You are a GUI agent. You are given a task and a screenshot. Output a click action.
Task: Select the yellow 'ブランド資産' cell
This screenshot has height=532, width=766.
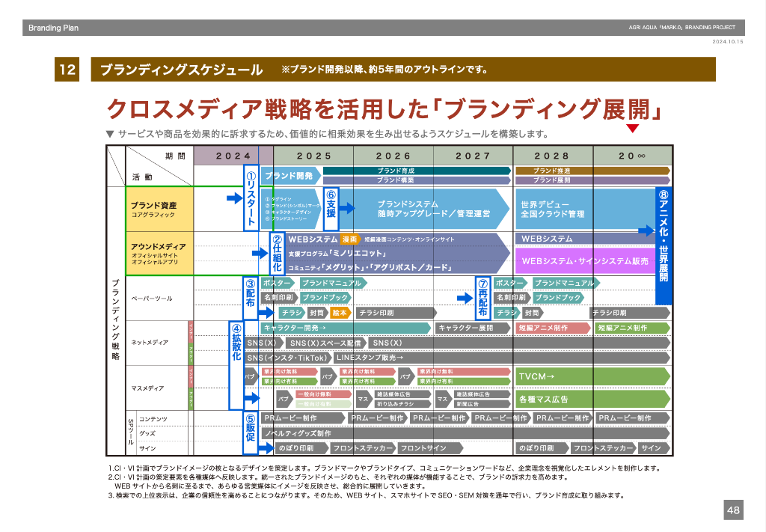[x=160, y=209]
